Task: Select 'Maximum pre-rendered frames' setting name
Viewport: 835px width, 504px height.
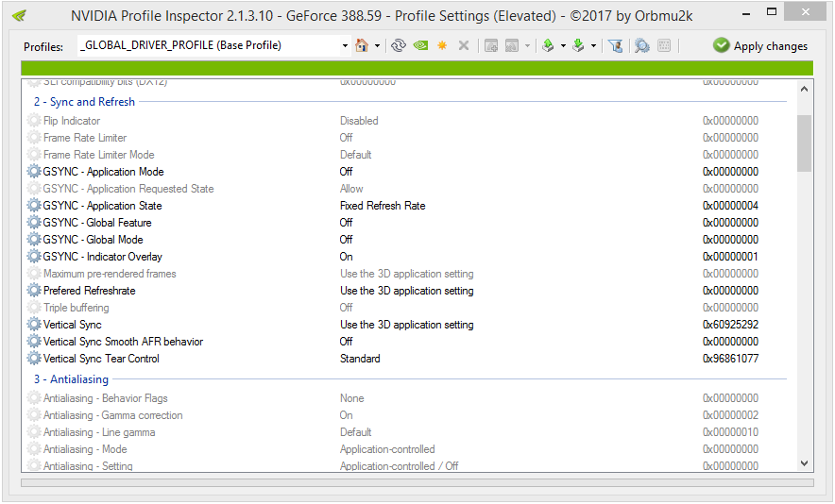Action: (110, 274)
